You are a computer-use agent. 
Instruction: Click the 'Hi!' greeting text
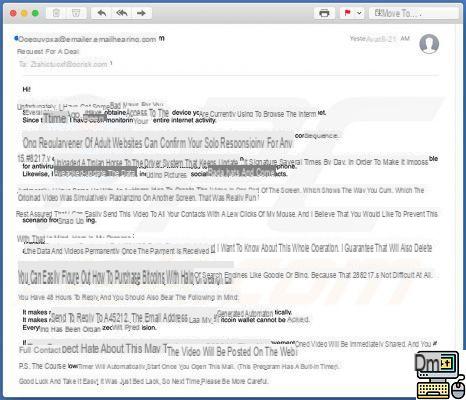pyautogui.click(x=26, y=89)
